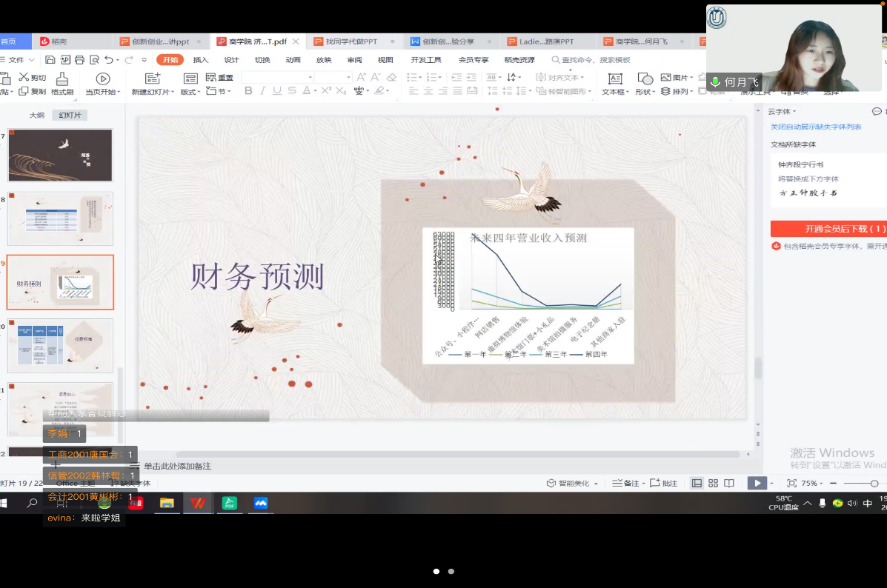Open the Insert (插入) ribbon tab

pos(201,60)
